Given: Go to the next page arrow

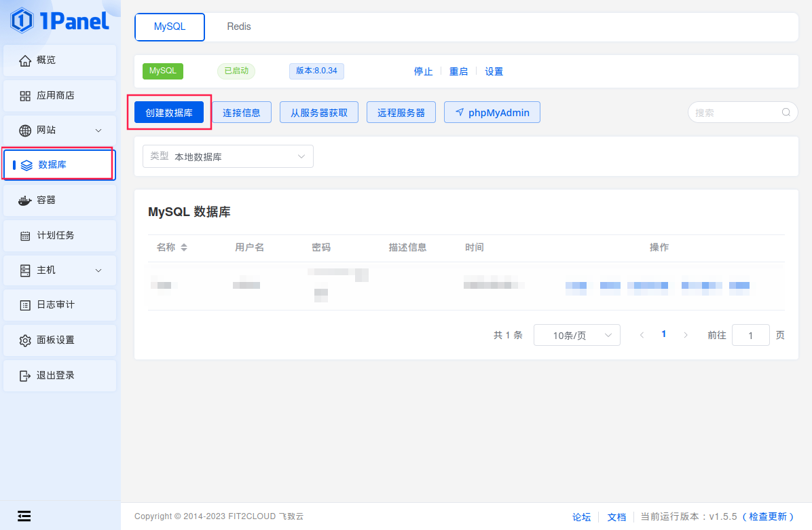Looking at the screenshot, I should pos(686,335).
